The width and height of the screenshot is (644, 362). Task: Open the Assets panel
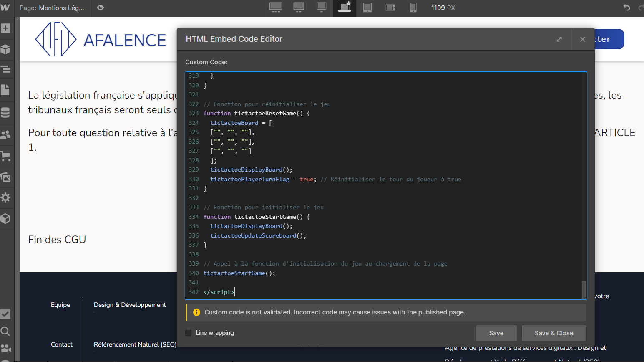click(5, 177)
